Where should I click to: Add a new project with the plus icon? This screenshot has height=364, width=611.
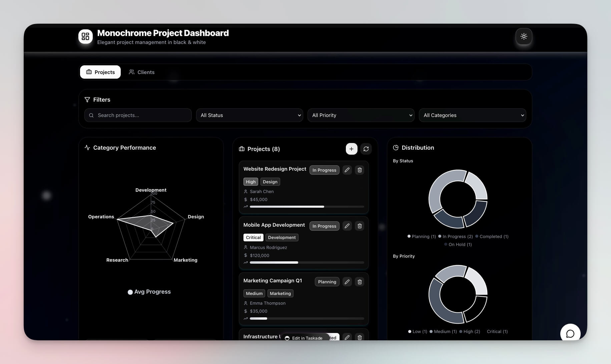pyautogui.click(x=351, y=149)
